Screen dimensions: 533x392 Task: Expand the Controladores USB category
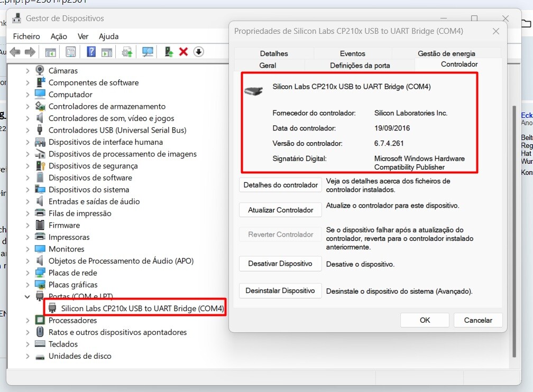tap(28, 130)
